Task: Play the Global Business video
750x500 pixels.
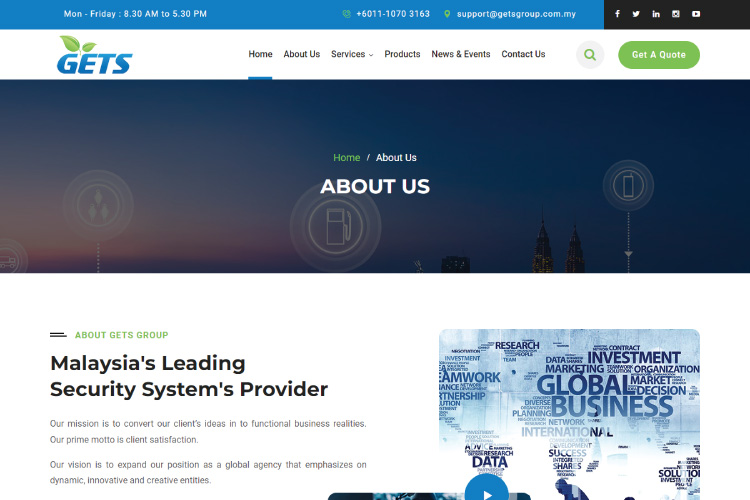Action: pyautogui.click(x=487, y=490)
